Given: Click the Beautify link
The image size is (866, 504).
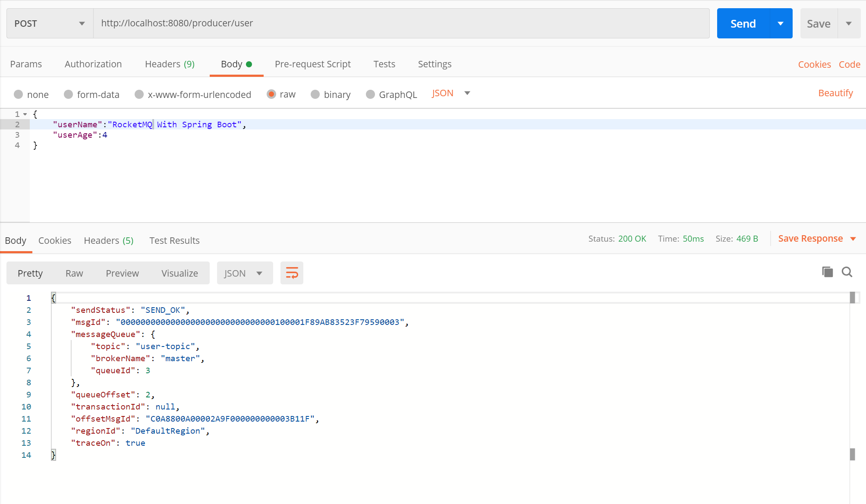Looking at the screenshot, I should point(835,93).
